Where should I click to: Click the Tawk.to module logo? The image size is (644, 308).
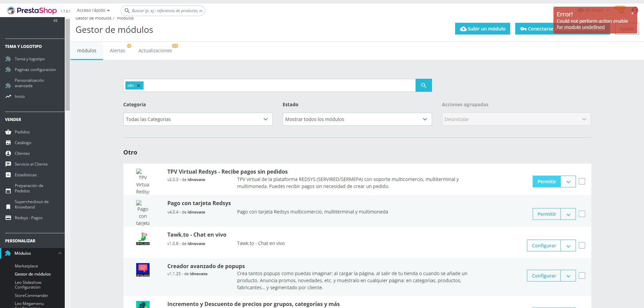point(143,239)
